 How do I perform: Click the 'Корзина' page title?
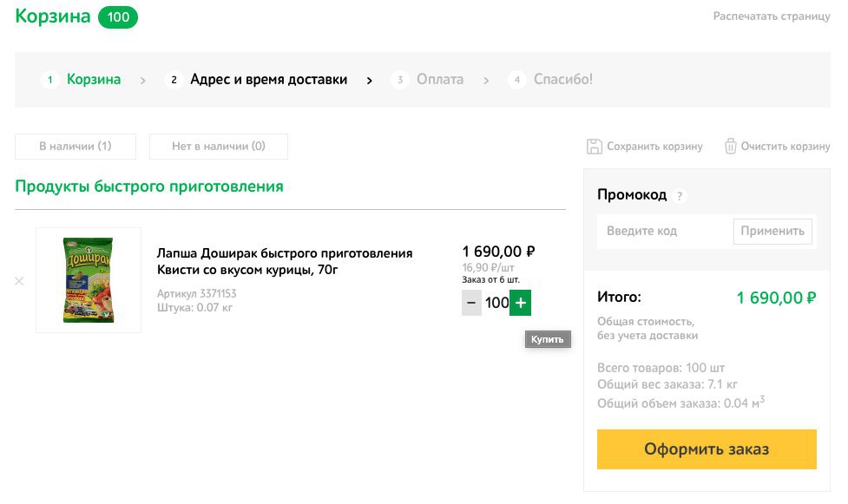click(52, 16)
